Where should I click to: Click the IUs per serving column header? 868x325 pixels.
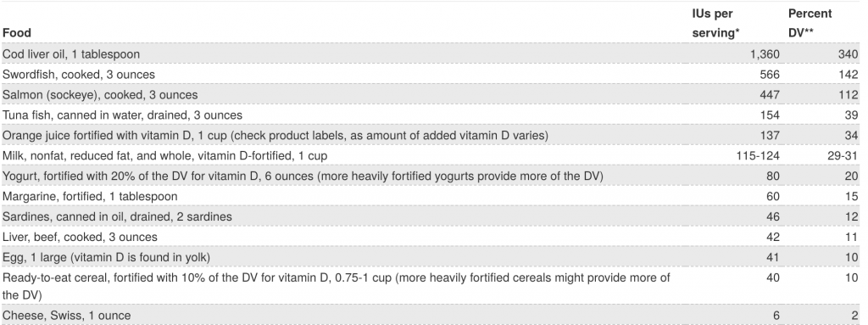(715, 23)
